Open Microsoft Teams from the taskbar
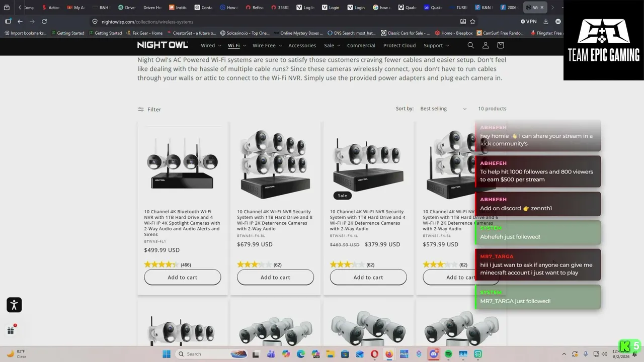644x362 pixels. point(271,354)
